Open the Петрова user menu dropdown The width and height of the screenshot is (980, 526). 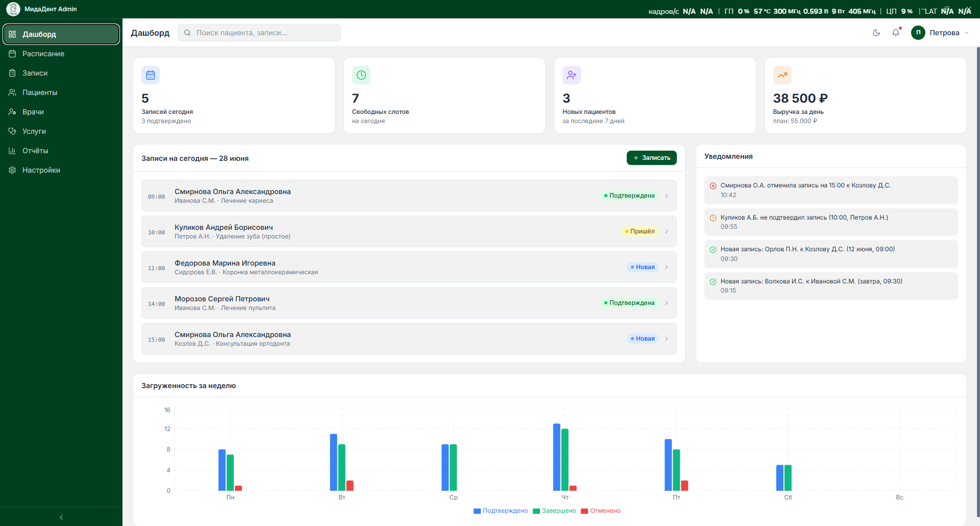(940, 33)
